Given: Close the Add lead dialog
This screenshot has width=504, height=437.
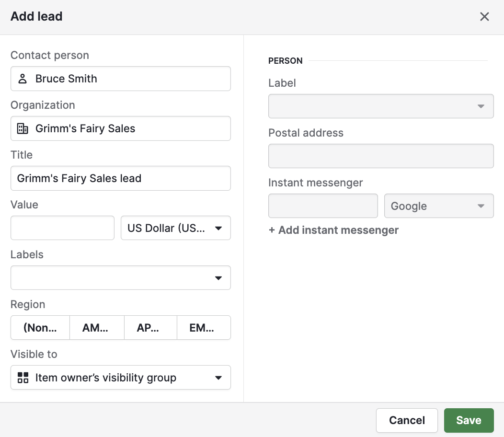Looking at the screenshot, I should click(x=484, y=16).
